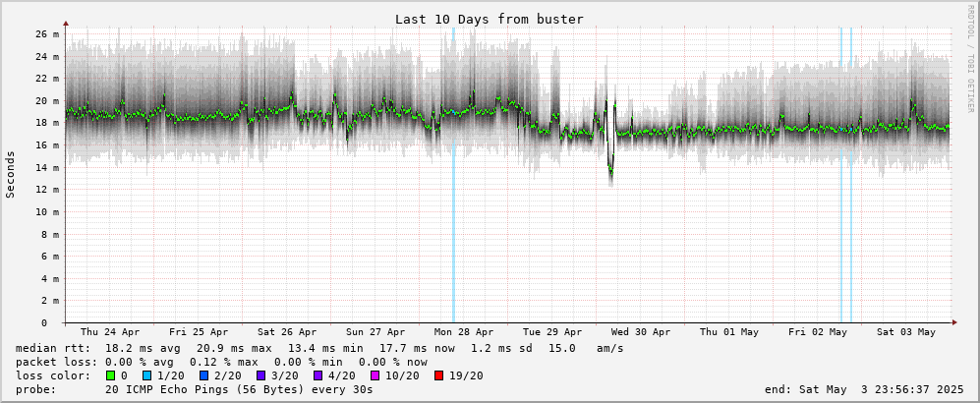980x403 pixels.
Task: Click the 'Seconds' y-axis label
Action: point(11,174)
